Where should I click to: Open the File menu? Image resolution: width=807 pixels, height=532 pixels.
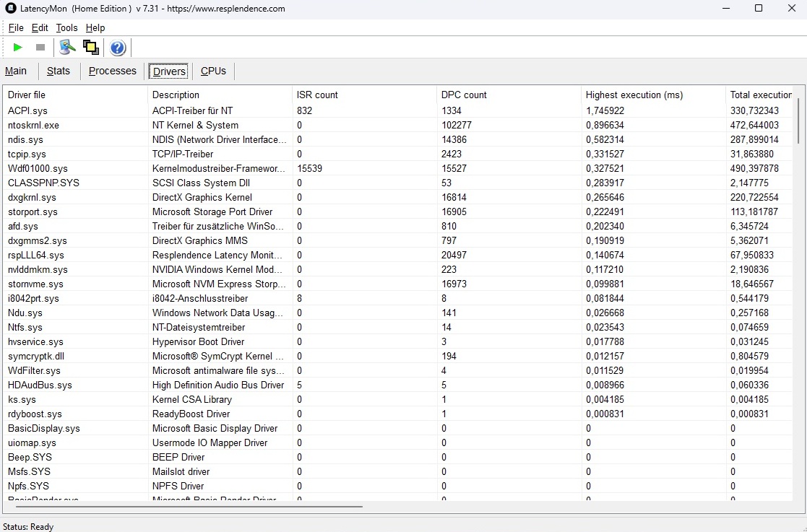pyautogui.click(x=16, y=28)
